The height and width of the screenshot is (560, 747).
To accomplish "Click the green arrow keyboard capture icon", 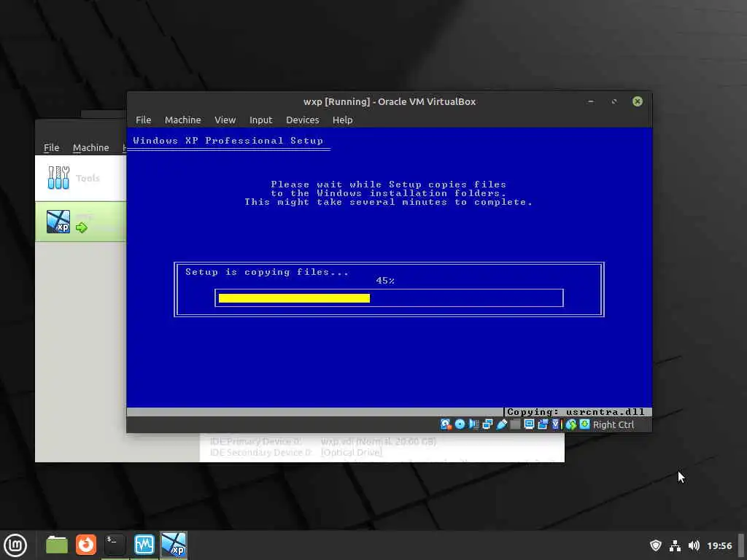I will [584, 424].
